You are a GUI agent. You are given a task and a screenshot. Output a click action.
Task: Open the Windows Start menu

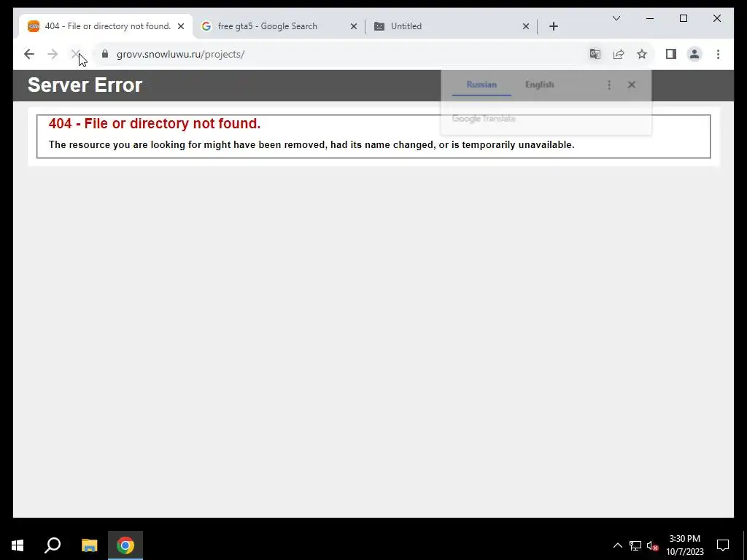point(18,545)
